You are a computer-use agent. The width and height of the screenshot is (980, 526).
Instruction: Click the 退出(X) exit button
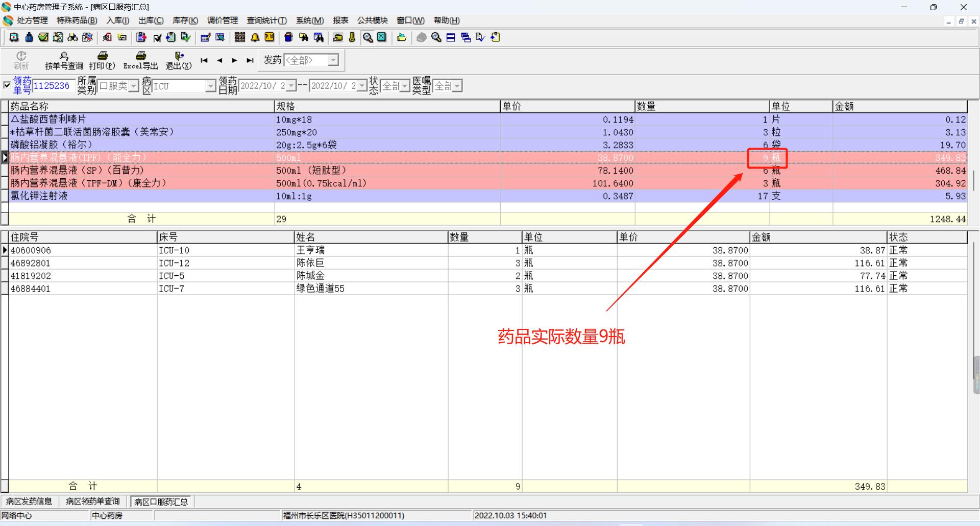click(179, 61)
